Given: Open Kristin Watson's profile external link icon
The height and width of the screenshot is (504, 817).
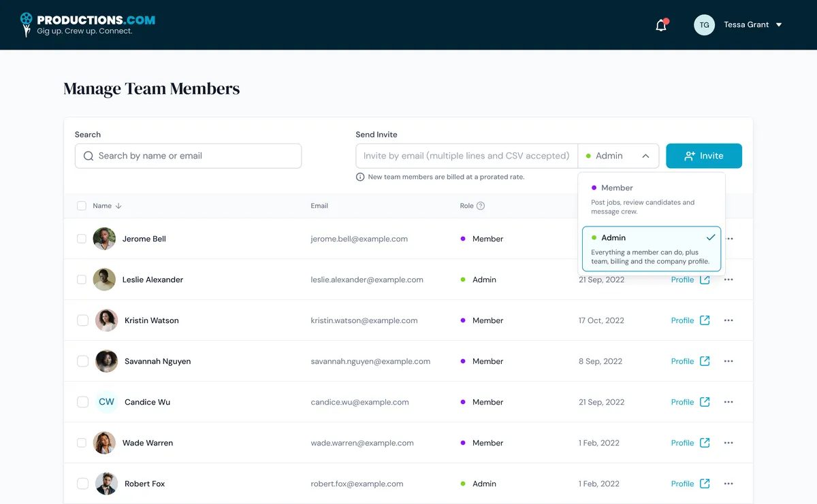Looking at the screenshot, I should (x=705, y=320).
